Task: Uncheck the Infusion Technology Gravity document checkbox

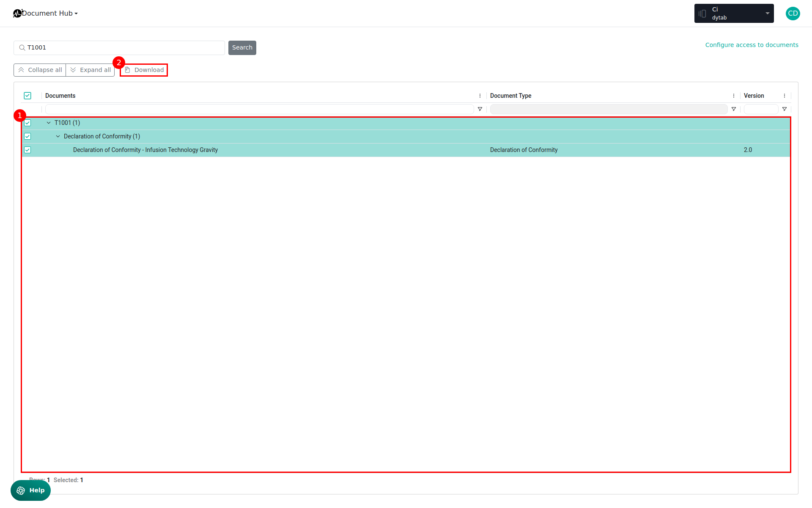Action: coord(27,150)
